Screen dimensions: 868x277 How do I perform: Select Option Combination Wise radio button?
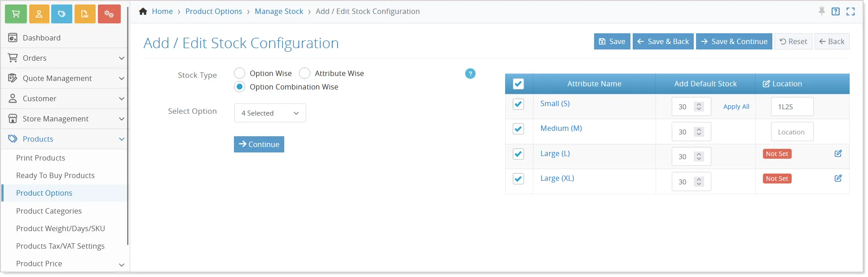[240, 87]
